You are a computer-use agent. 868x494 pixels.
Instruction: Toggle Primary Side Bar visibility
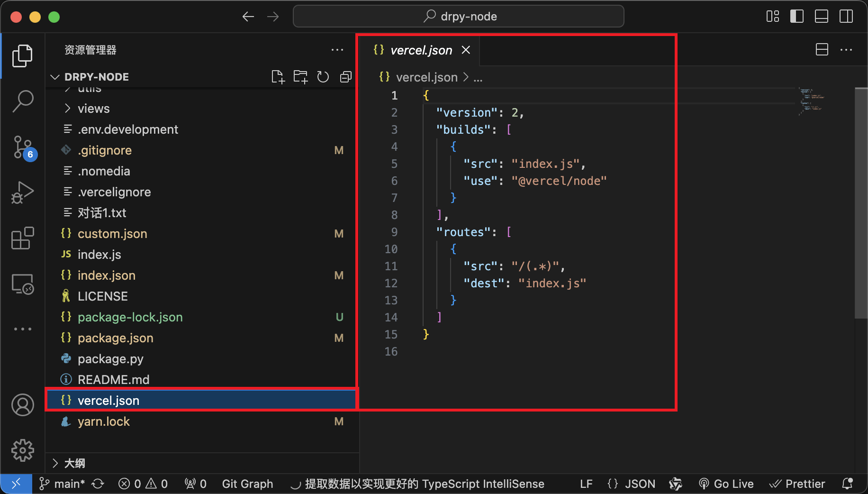coord(797,17)
